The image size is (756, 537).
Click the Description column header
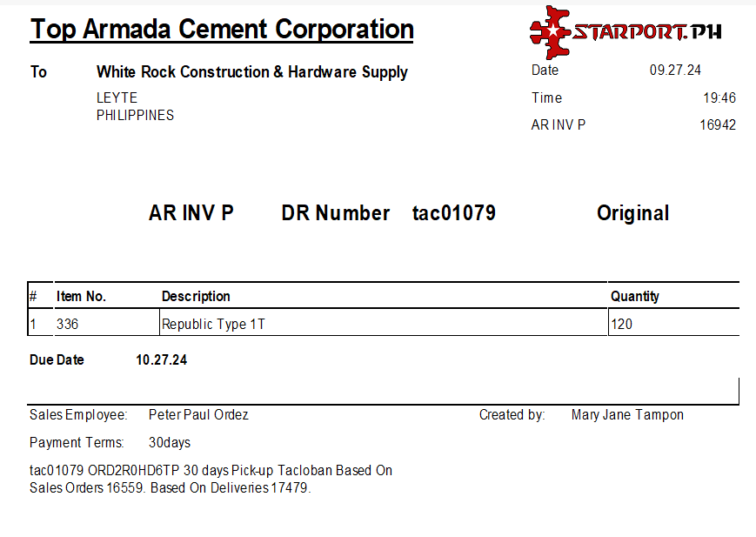pyautogui.click(x=196, y=297)
